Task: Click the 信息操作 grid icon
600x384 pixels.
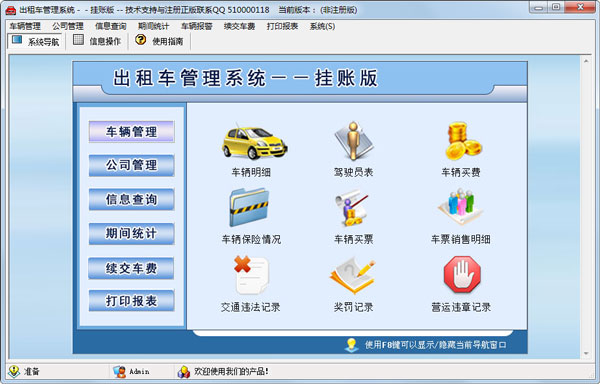Action: (78, 40)
